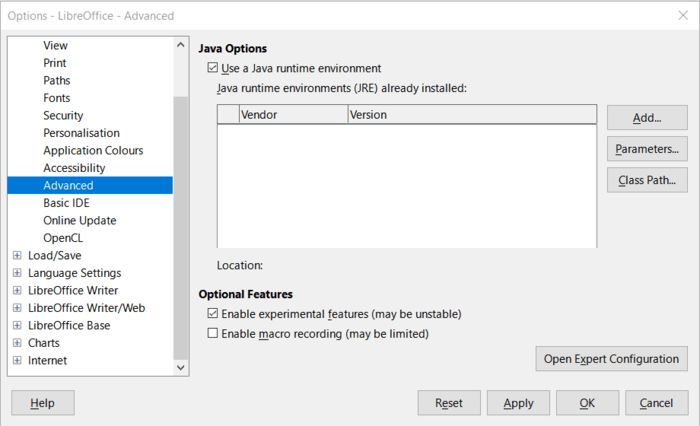This screenshot has width=700, height=426.
Task: Open the Fonts options page
Action: coord(57,98)
